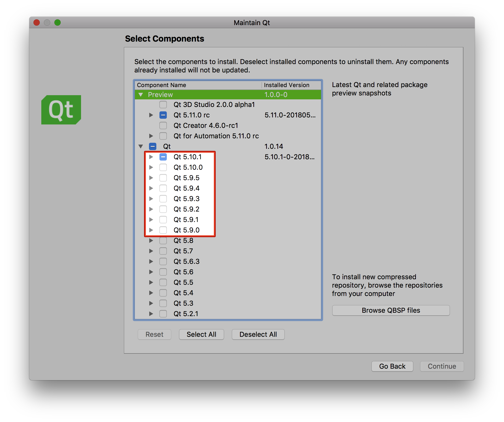Click the Component Name column header
This screenshot has height=422, width=504.
point(198,85)
